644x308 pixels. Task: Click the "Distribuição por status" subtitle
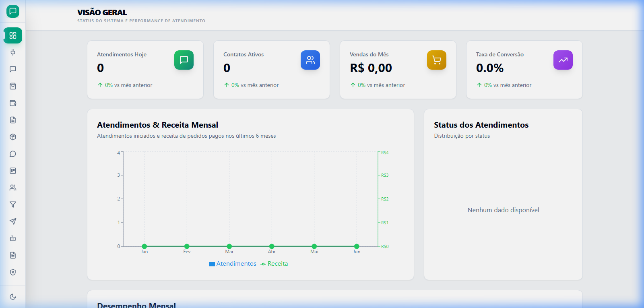(x=462, y=136)
